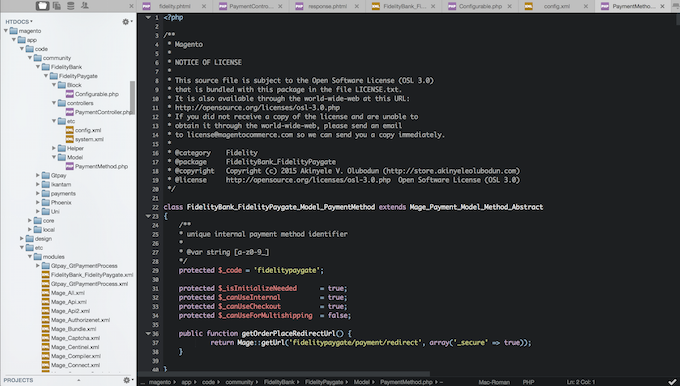Screen dimensions: 680x386
Task: Switch to the Configurable.php tab
Action: [x=480, y=6]
